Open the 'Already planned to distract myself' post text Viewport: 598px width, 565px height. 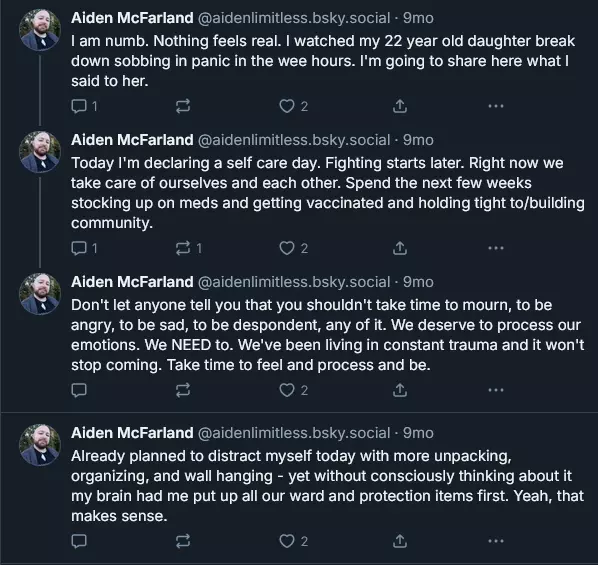pyautogui.click(x=327, y=486)
